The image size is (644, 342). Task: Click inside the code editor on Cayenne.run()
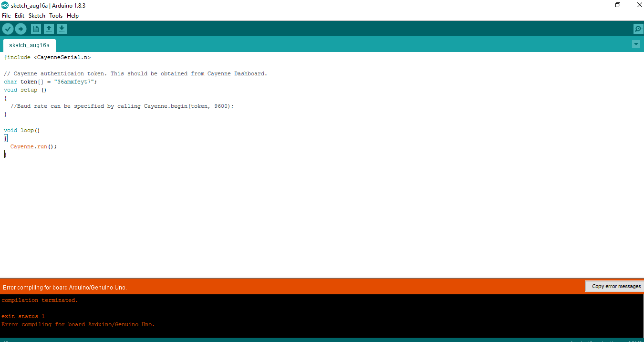click(x=33, y=146)
